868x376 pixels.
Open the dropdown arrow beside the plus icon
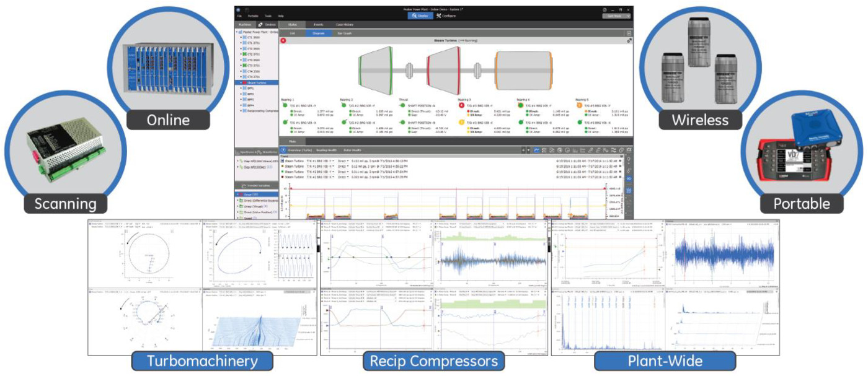click(528, 150)
